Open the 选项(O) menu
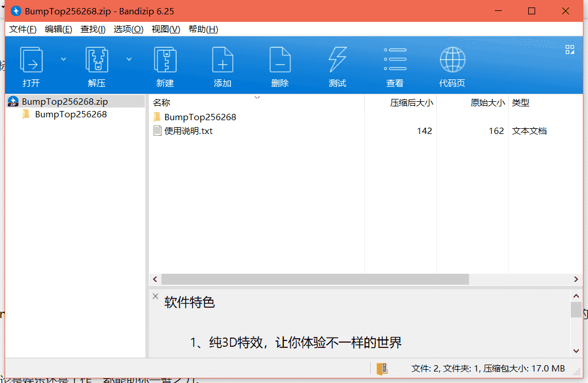 128,29
